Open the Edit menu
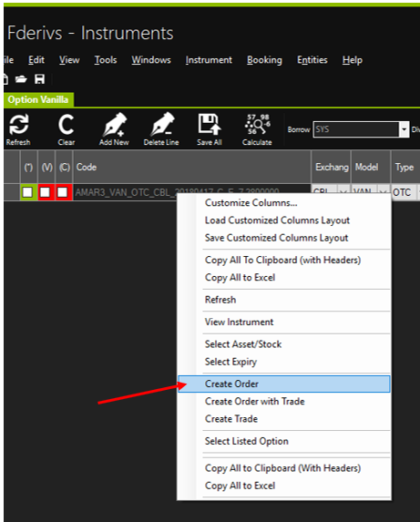This screenshot has width=420, height=522. point(36,60)
